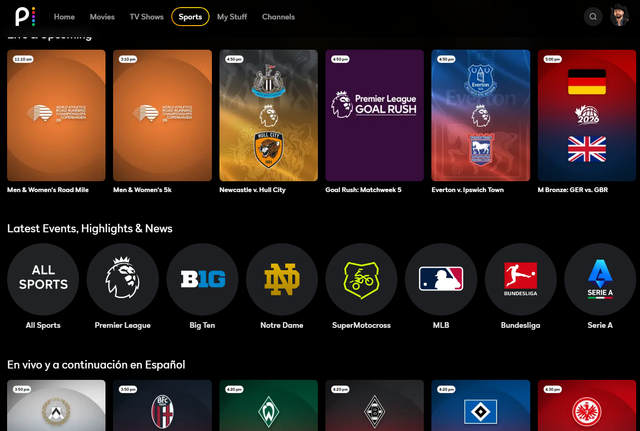This screenshot has height=431, width=640.
Task: Select the Sports tab
Action: pos(190,17)
